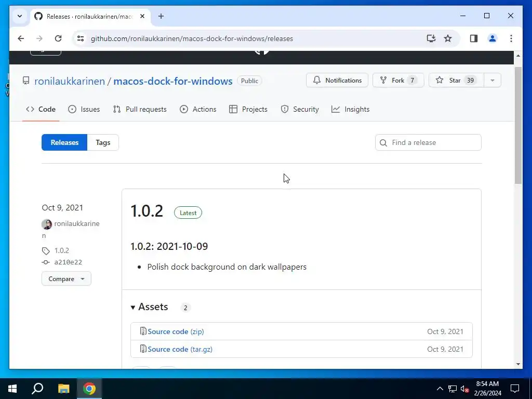The height and width of the screenshot is (399, 532).
Task: Open site information icon in address bar
Action: pos(81,38)
